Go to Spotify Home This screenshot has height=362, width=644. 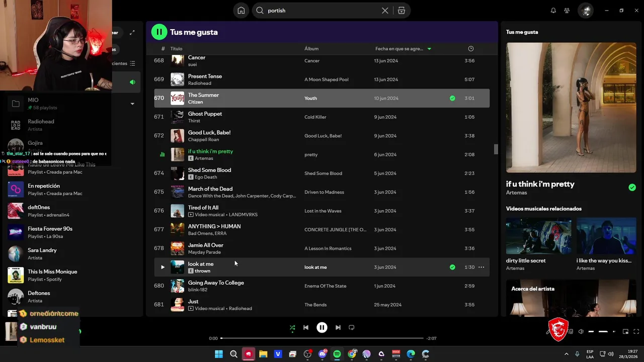pos(241,11)
